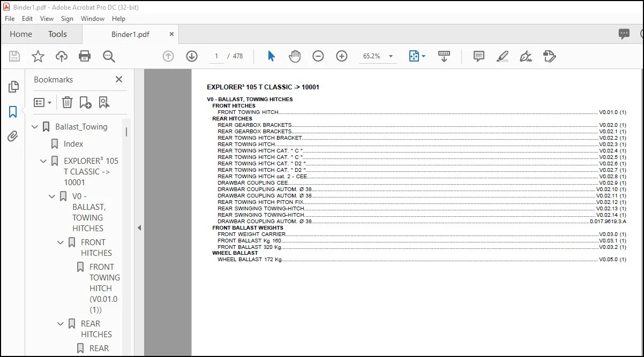The image size is (644, 357).
Task: Select the Highlight text tool
Action: point(503,56)
